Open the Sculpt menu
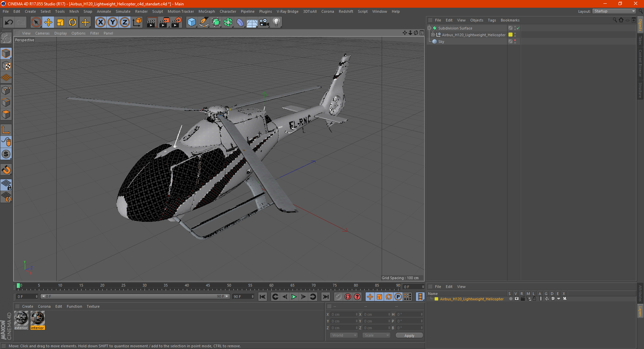Image resolution: width=644 pixels, height=349 pixels. (x=157, y=11)
